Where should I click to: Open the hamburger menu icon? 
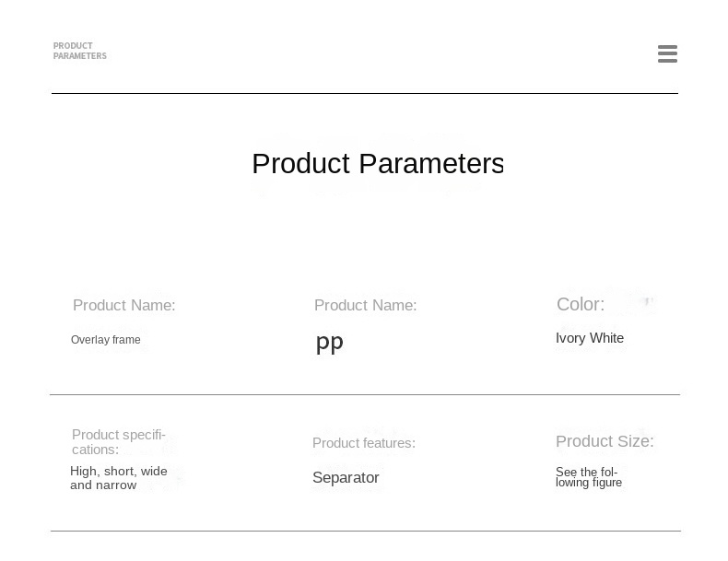pyautogui.click(x=667, y=54)
